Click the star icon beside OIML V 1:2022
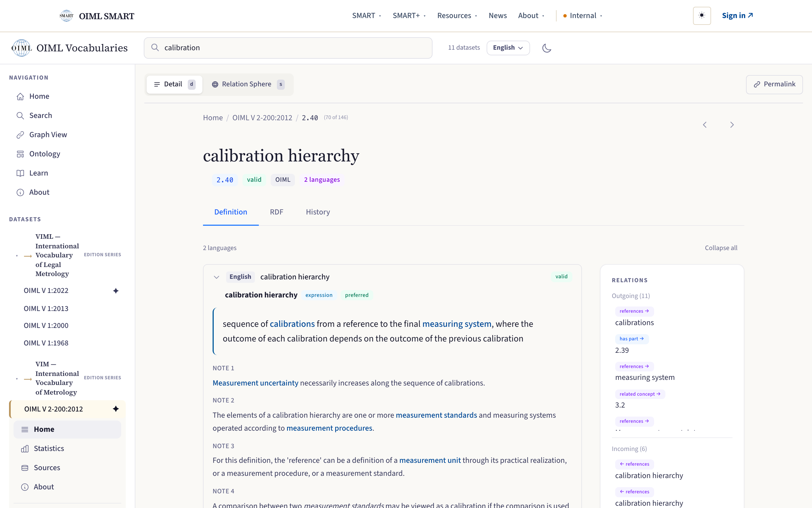 [x=116, y=291]
